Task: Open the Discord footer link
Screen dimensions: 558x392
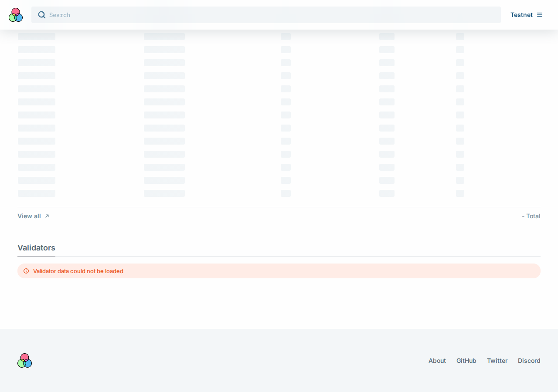Action: pyautogui.click(x=529, y=361)
